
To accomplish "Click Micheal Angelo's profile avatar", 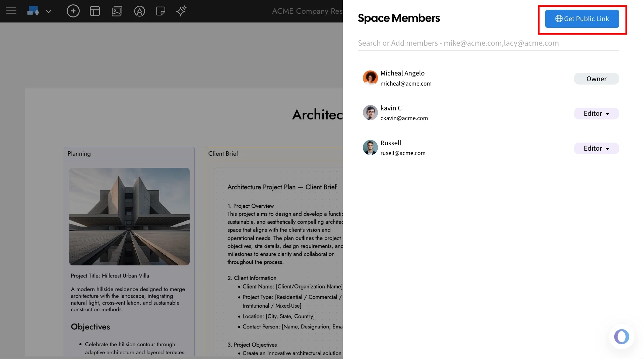I will point(370,78).
